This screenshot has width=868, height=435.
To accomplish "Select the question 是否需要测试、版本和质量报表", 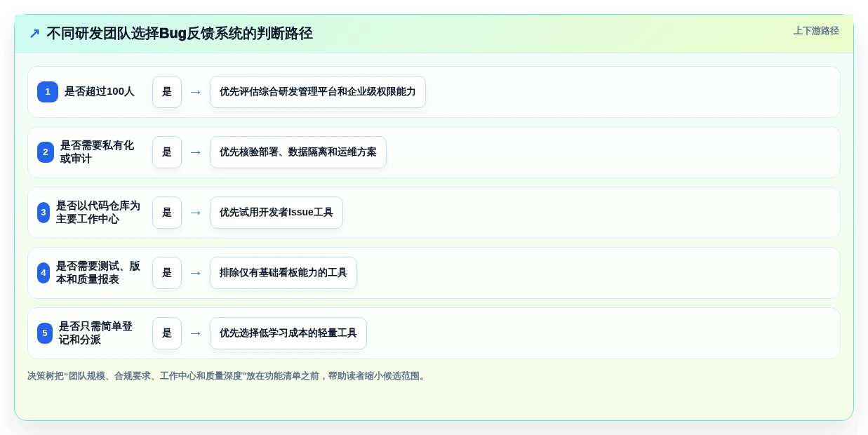I will pos(98,273).
